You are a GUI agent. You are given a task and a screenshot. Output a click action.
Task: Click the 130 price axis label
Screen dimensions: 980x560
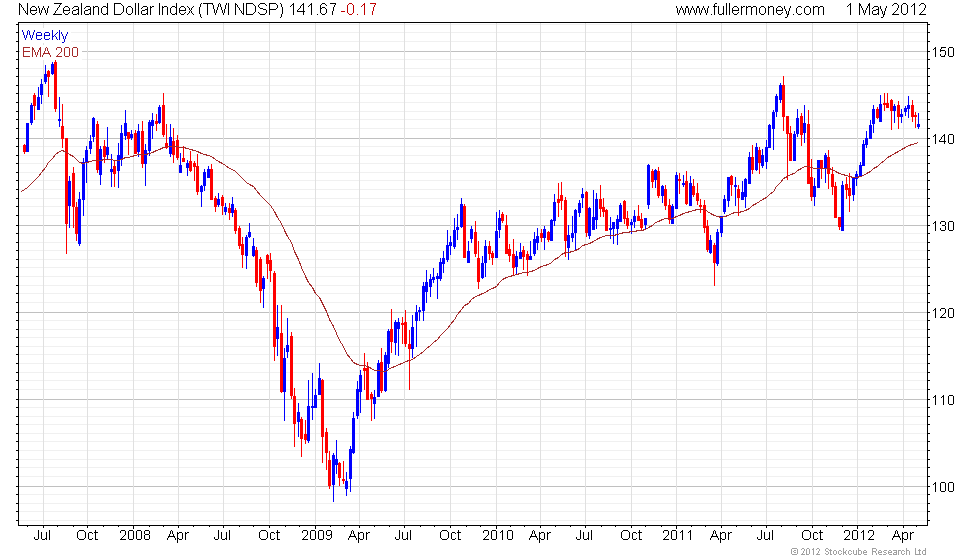942,226
